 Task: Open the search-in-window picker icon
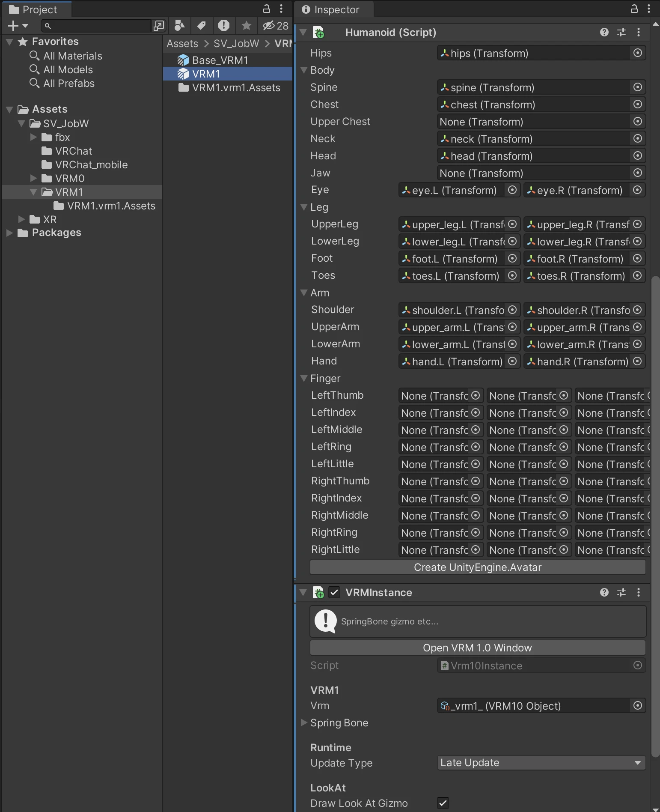159,26
